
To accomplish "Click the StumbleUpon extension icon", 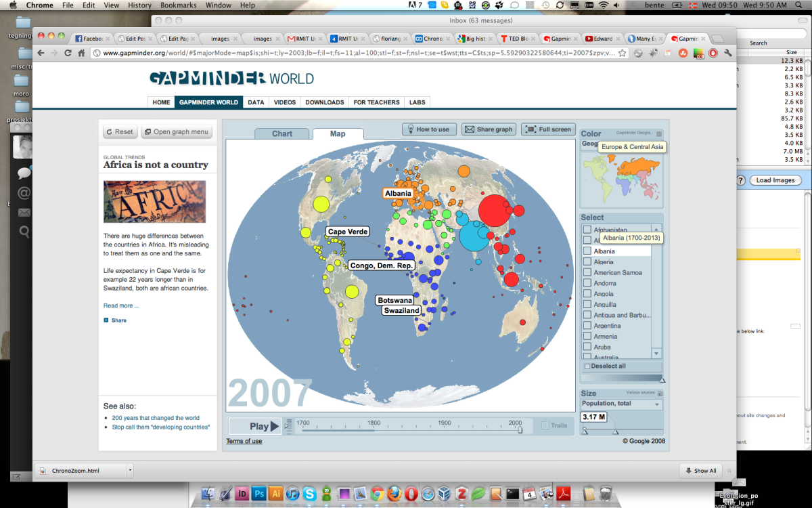I will (x=683, y=53).
